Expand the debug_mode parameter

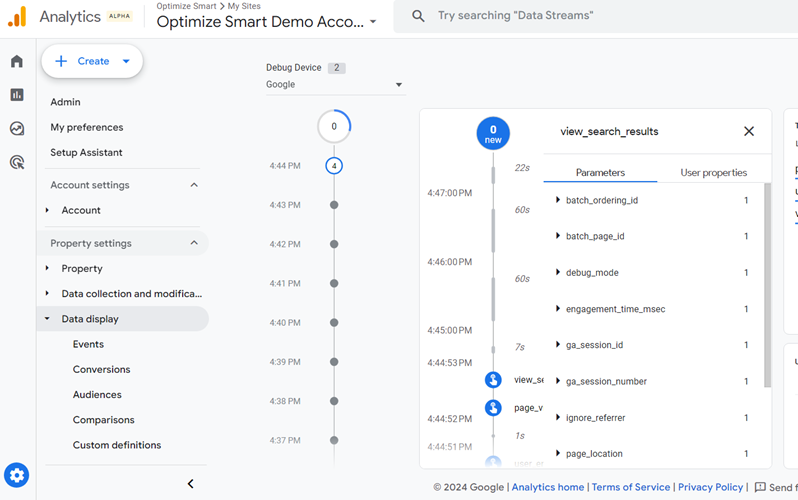coord(558,272)
